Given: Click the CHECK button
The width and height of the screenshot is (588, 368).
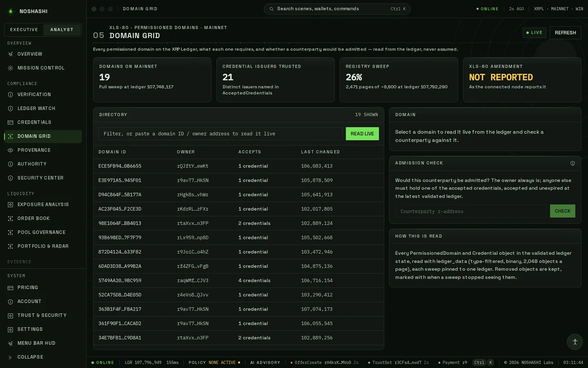Looking at the screenshot, I should point(563,211).
